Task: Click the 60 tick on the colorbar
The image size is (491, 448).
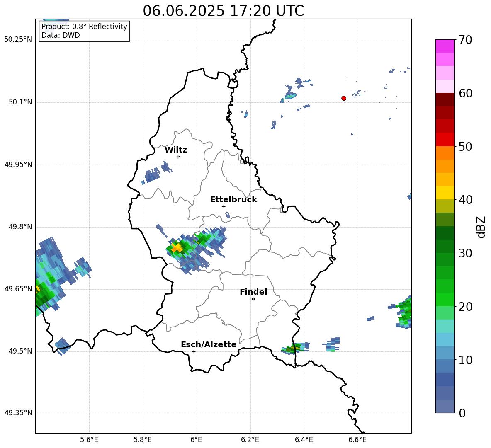Action: [x=465, y=93]
